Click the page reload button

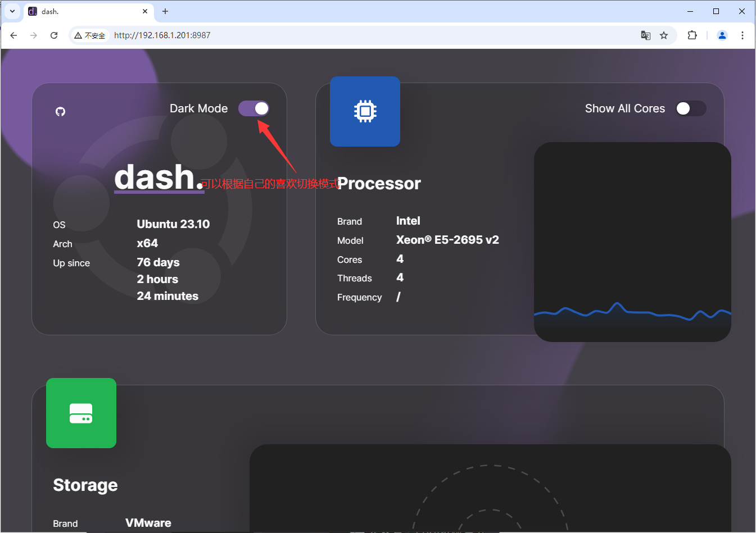(53, 35)
